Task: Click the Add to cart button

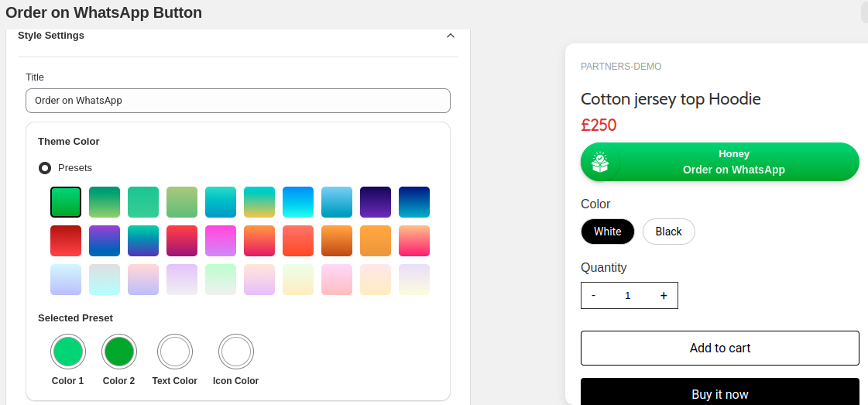Action: pos(719,348)
